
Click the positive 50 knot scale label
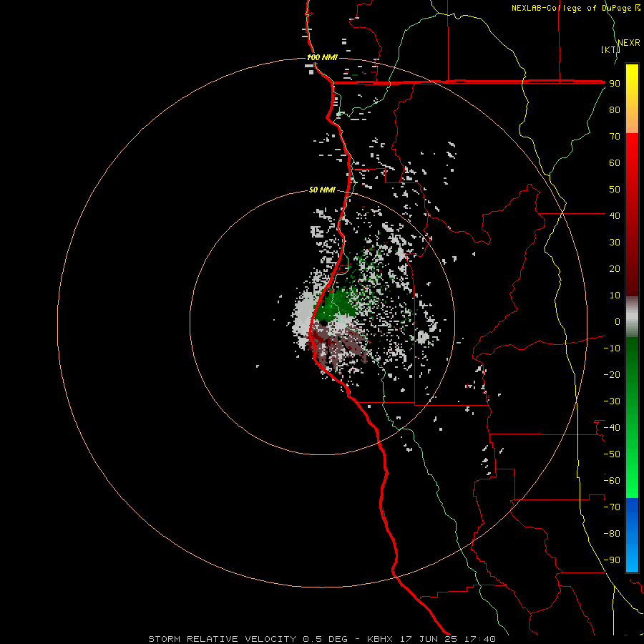point(615,190)
